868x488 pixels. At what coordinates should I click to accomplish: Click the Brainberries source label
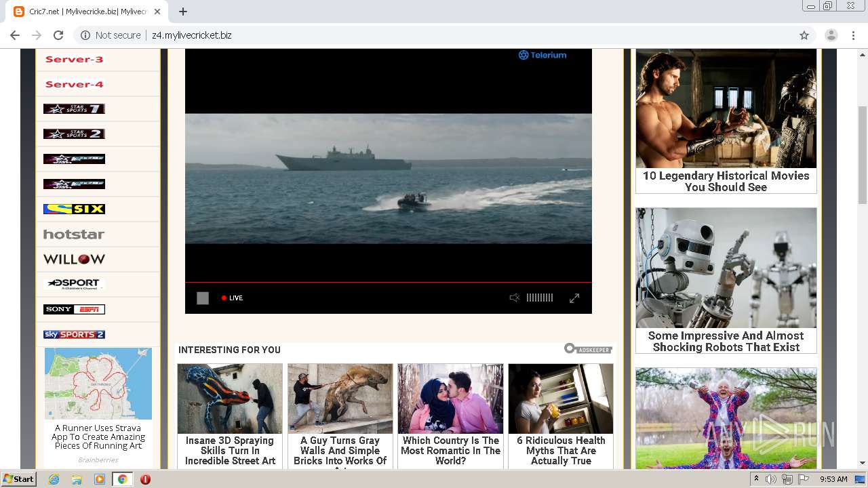[98, 460]
